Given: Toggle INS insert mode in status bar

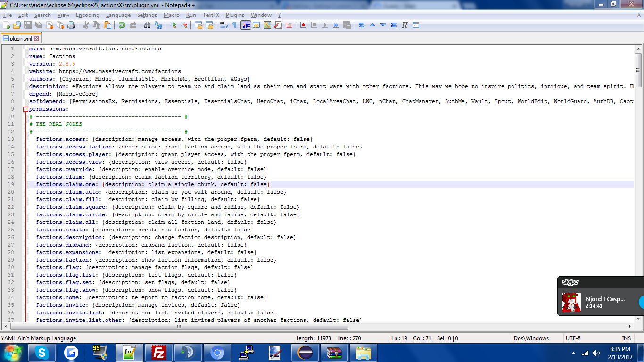Looking at the screenshot, I should click(627, 338).
